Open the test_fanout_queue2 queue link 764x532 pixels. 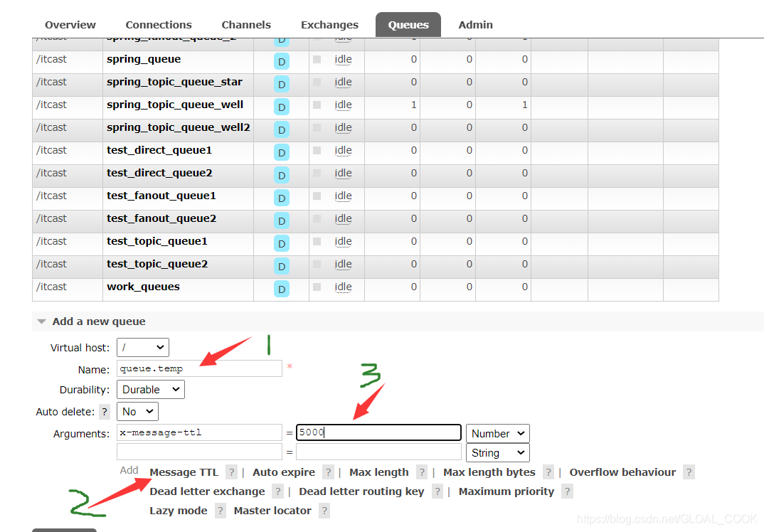click(x=161, y=218)
